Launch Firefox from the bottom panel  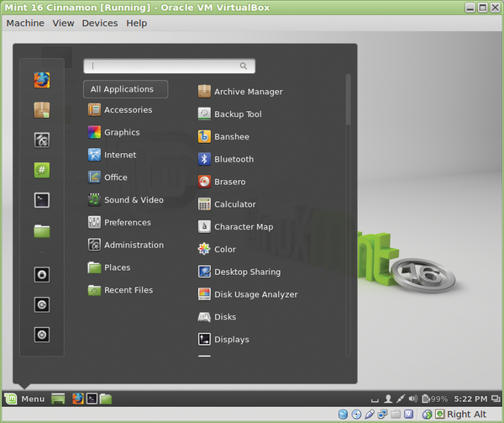78,399
